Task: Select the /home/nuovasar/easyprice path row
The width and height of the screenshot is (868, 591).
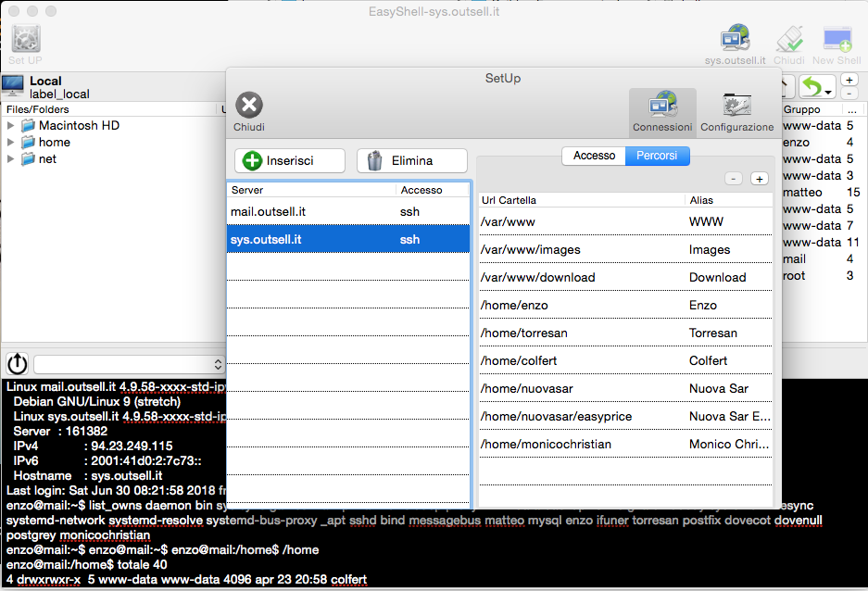Action: (625, 416)
